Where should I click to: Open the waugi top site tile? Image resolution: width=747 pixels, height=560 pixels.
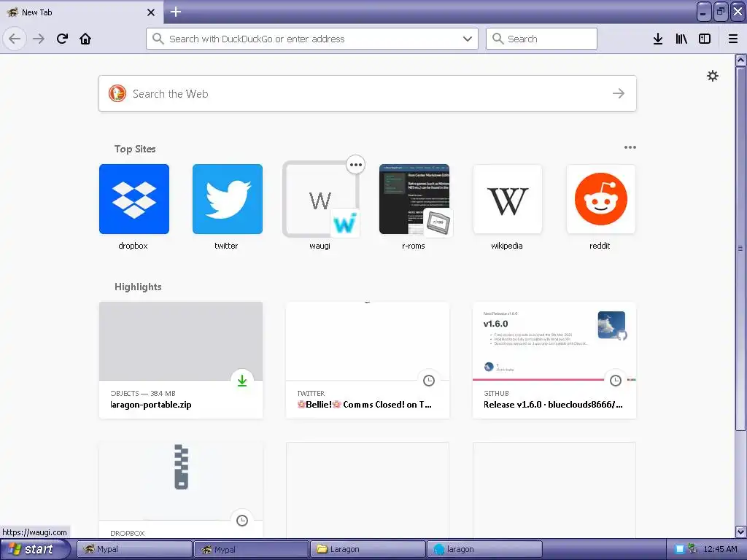[x=320, y=199]
